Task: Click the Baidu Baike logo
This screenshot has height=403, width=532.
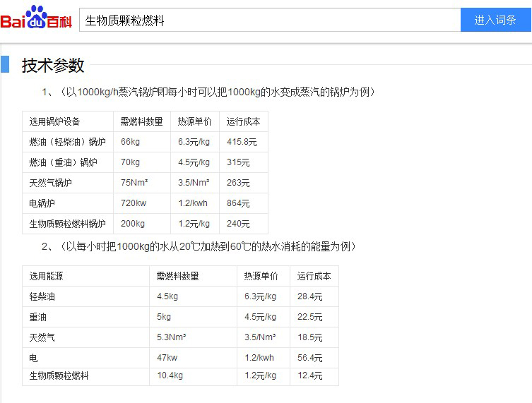Action: 36,19
